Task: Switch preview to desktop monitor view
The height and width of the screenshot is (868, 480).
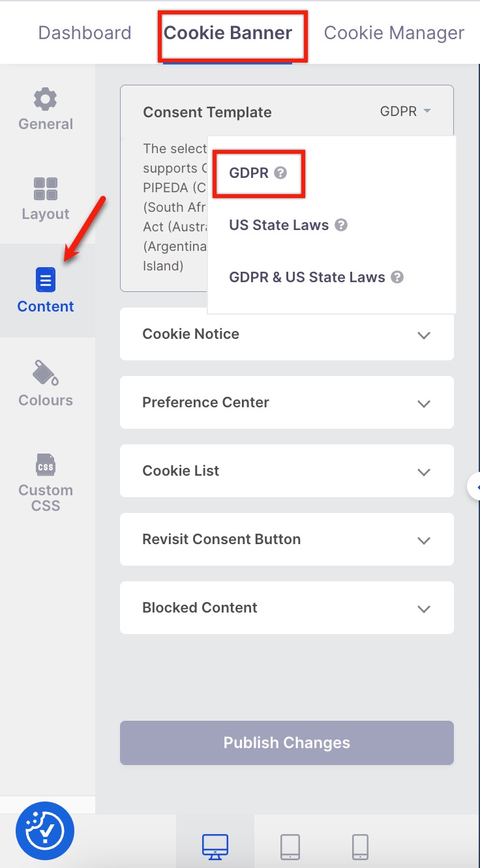Action: tap(215, 846)
